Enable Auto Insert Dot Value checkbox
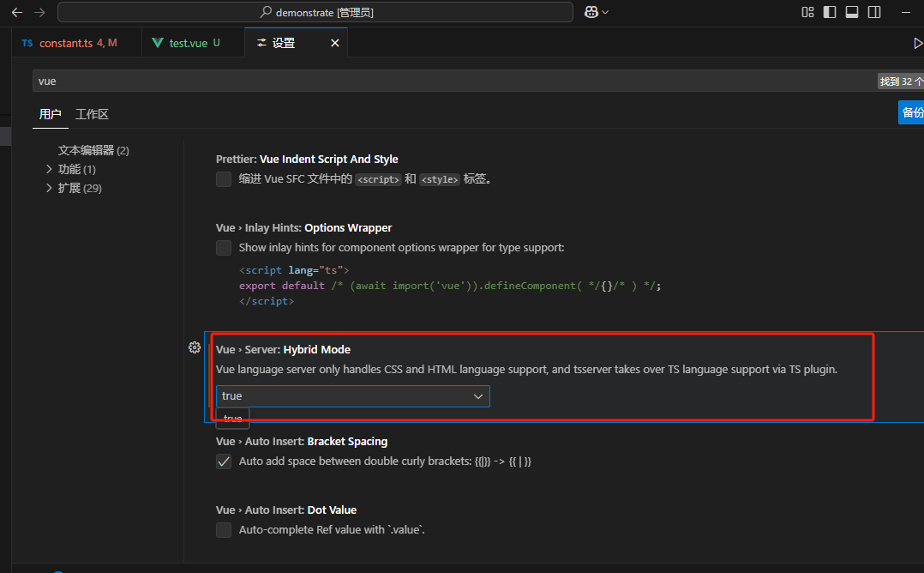 coord(224,530)
